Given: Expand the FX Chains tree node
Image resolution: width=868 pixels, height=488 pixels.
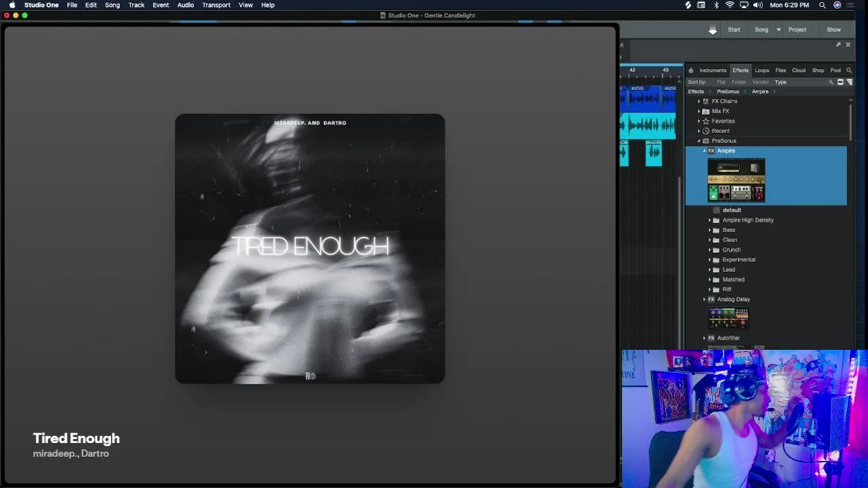Looking at the screenshot, I should pos(699,101).
